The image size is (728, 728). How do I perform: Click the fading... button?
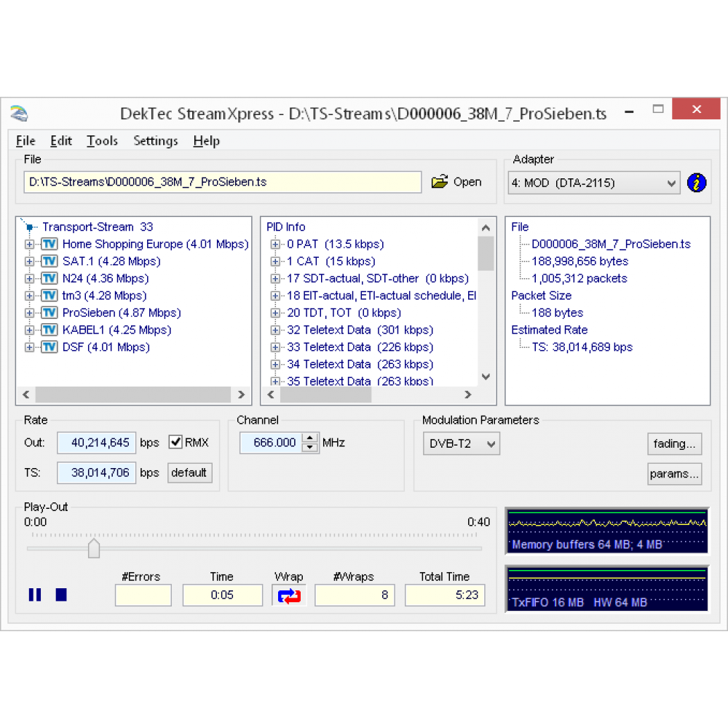(x=674, y=443)
